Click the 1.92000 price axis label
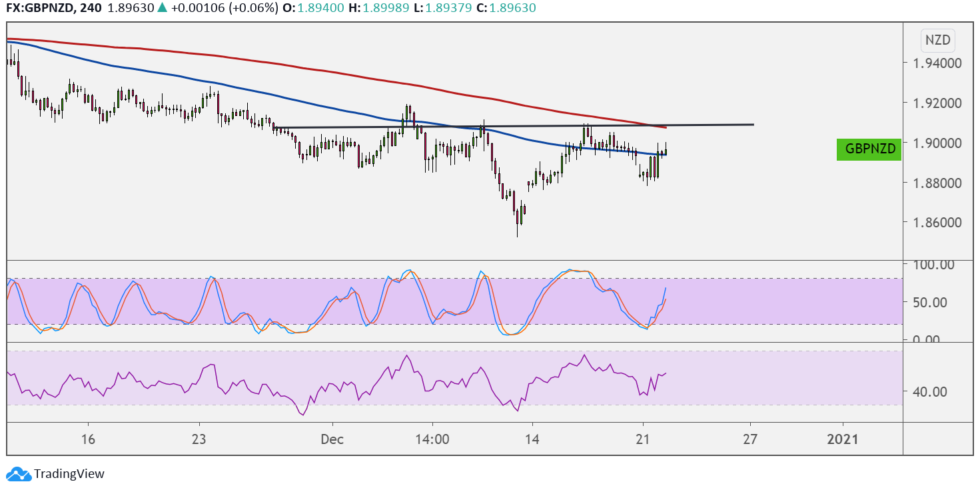Screen dimensions: 980x492 (938, 103)
